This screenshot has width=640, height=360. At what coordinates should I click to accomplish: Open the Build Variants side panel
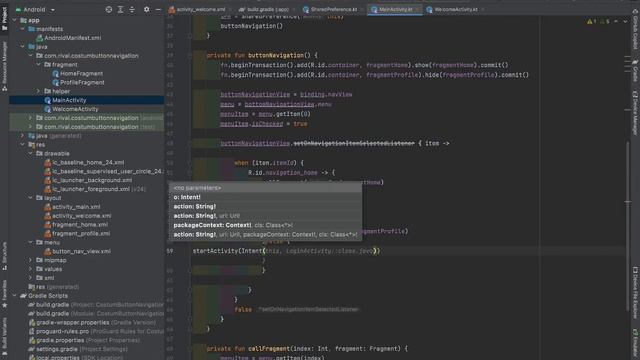click(x=4, y=336)
